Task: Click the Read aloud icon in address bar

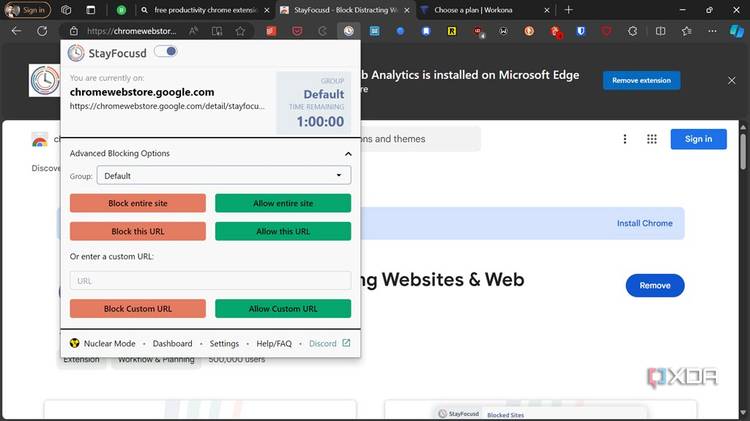Action: [193, 31]
